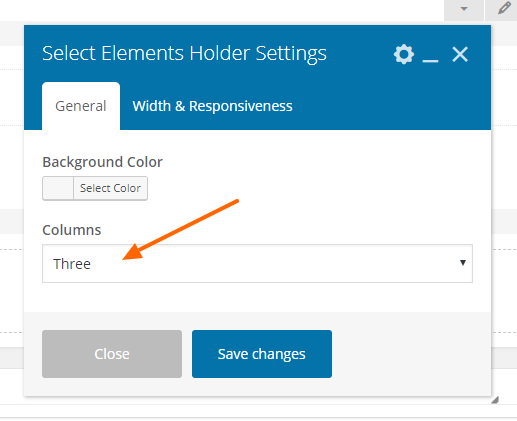
Task: Click the Columns field label
Action: pyautogui.click(x=72, y=230)
